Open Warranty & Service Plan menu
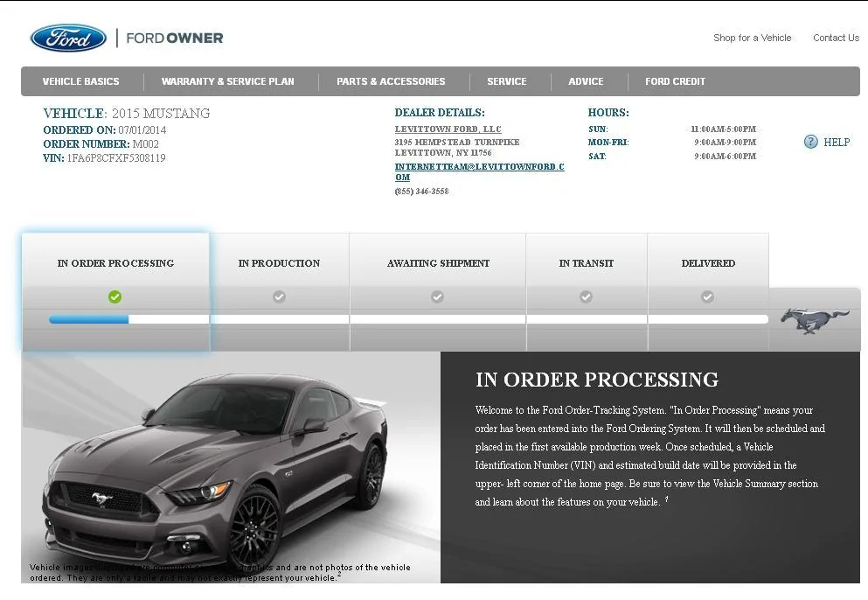Screen dimensions: 868x600 (227, 81)
